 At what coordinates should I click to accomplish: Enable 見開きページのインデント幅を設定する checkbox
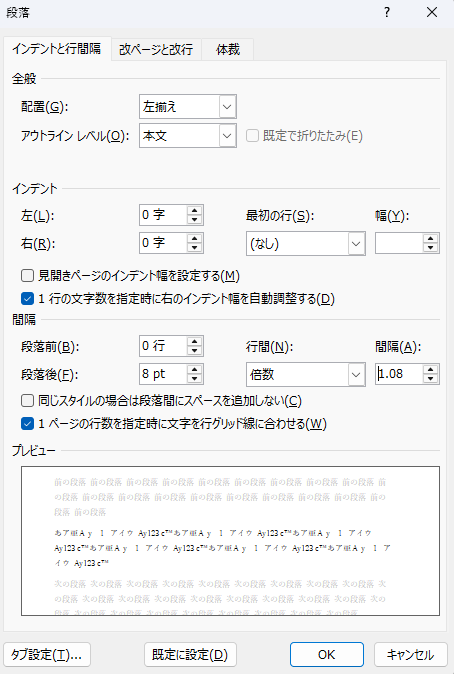pos(28,275)
